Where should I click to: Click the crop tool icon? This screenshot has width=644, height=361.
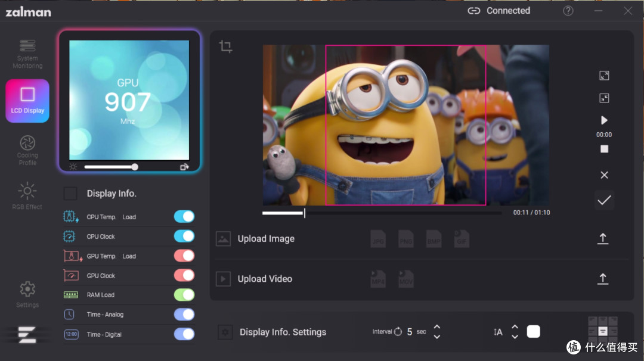click(x=225, y=46)
